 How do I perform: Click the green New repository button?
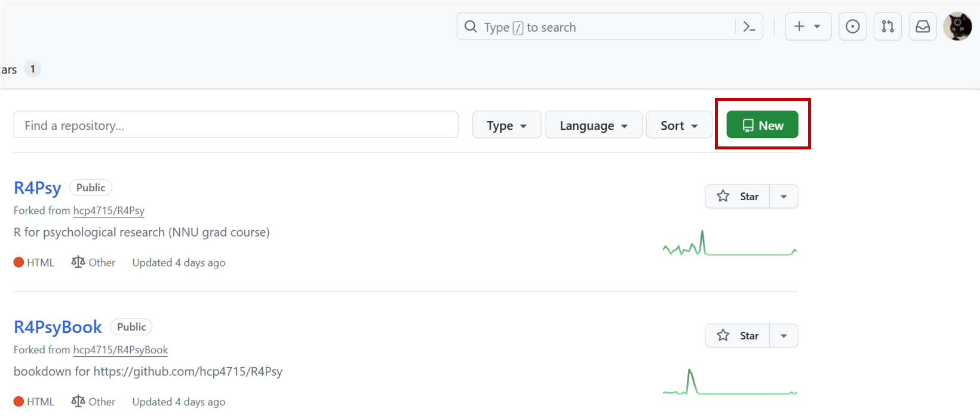762,125
